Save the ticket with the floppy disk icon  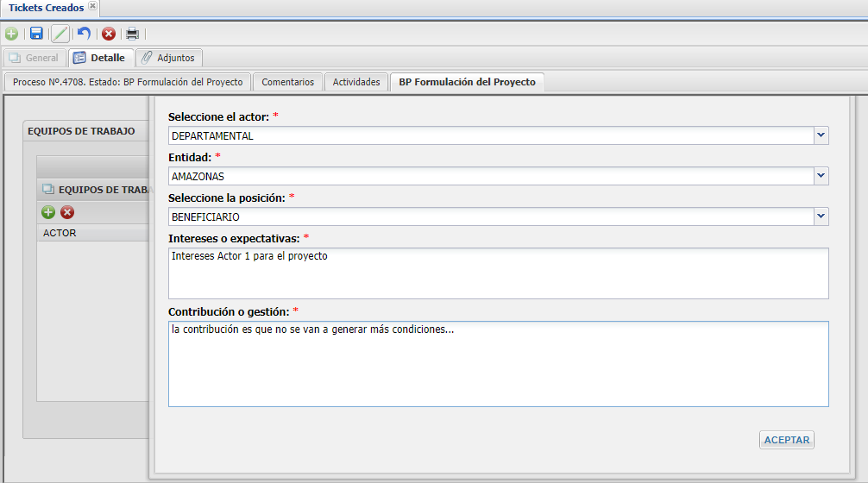click(x=36, y=34)
